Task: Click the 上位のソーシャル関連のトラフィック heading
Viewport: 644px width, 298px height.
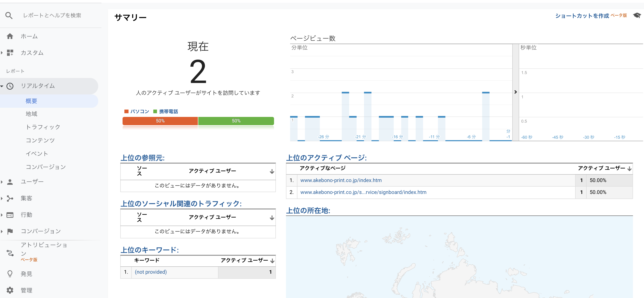Action: (181, 204)
